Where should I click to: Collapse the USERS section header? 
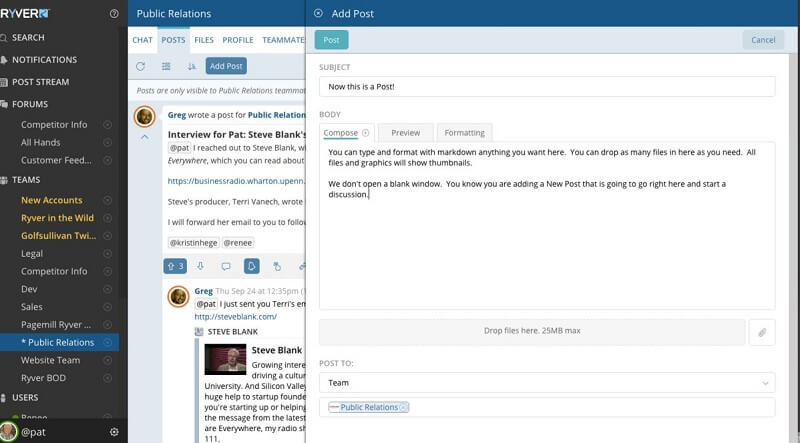pyautogui.click(x=25, y=397)
